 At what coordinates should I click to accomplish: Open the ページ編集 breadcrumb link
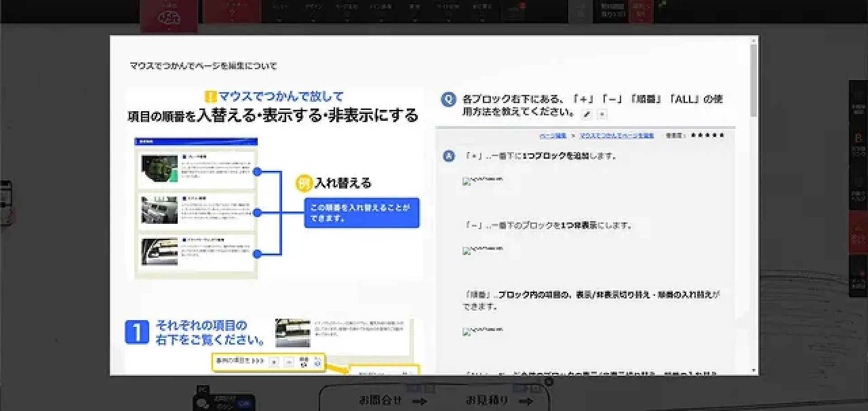552,136
